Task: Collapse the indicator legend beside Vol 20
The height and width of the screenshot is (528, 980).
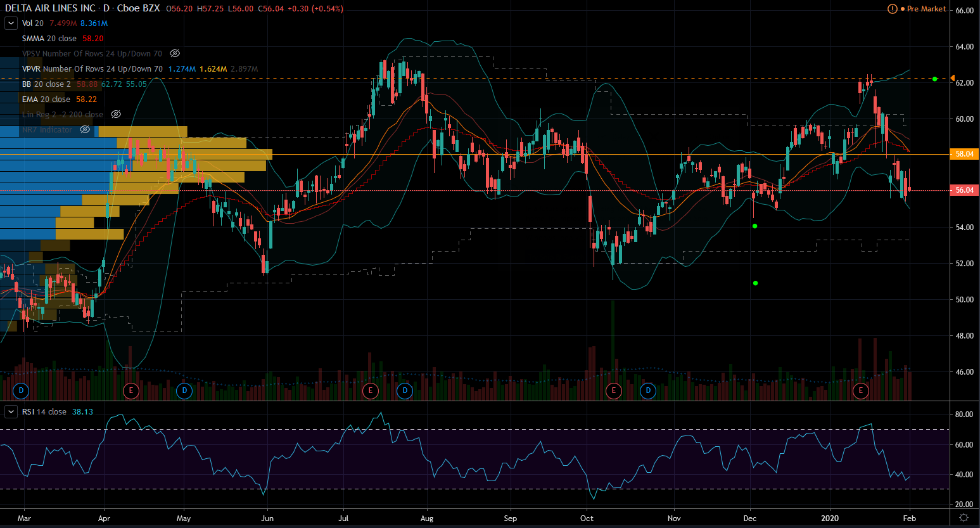Action: tap(11, 23)
